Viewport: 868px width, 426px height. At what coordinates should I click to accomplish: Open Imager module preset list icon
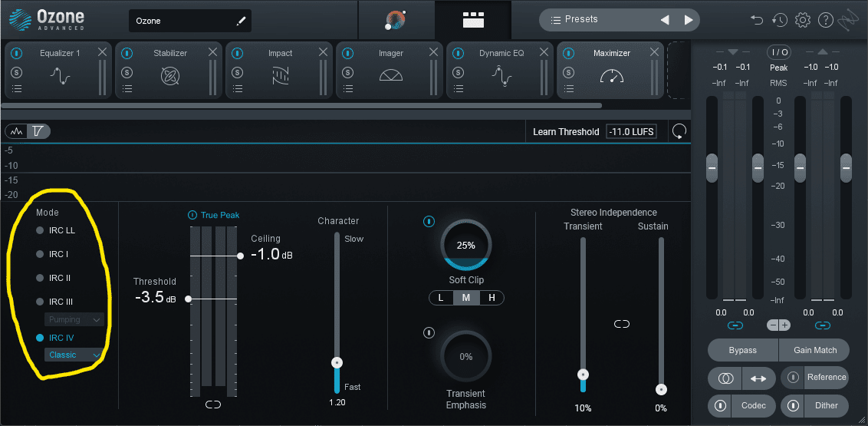click(347, 88)
